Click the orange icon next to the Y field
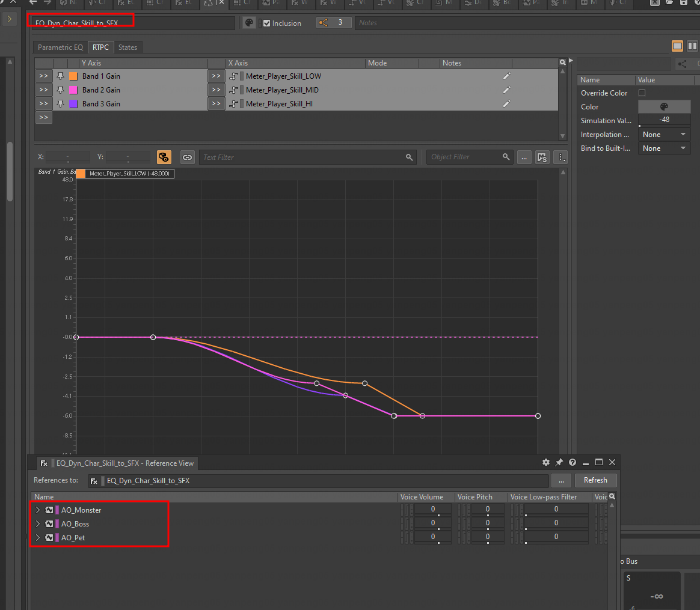This screenshot has width=700, height=610. [x=164, y=157]
